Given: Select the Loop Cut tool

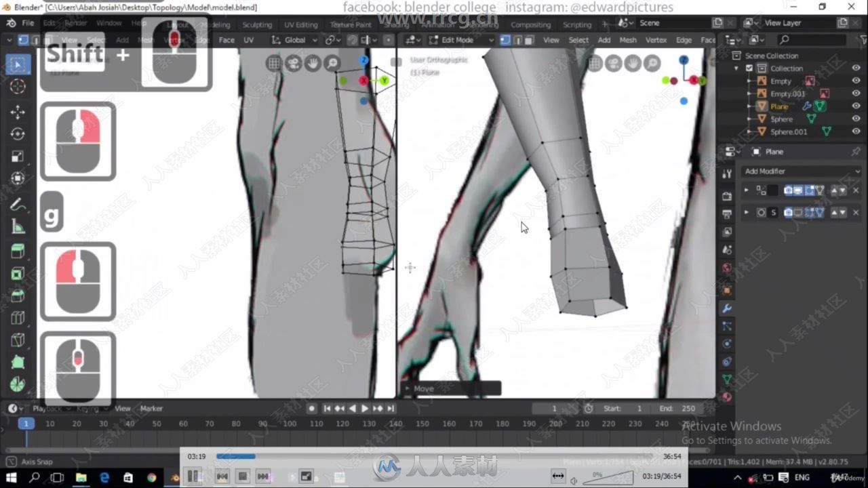Looking at the screenshot, I should pyautogui.click(x=18, y=318).
